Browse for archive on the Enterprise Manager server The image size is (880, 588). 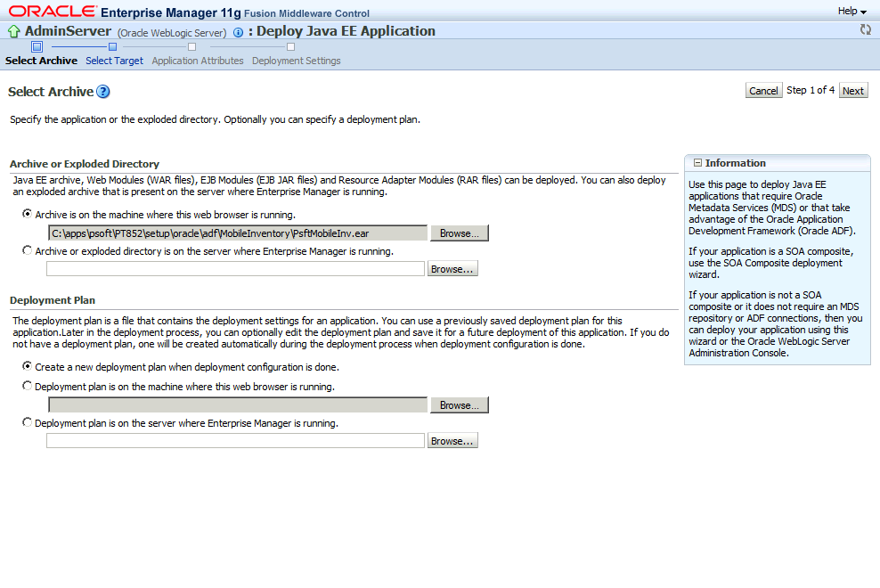(x=452, y=269)
